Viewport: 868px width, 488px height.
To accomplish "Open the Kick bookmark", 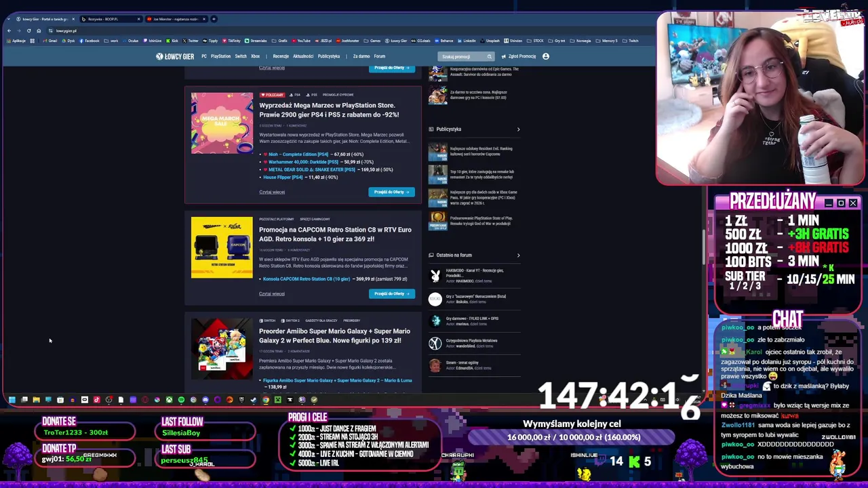I will pos(172,41).
